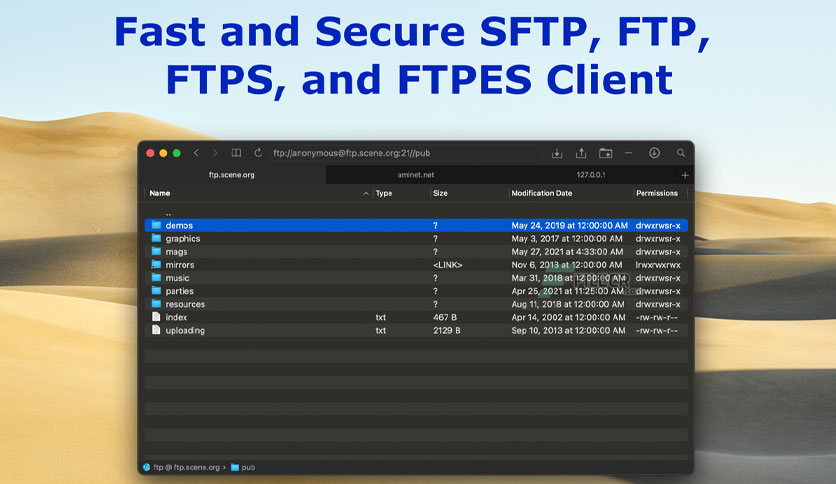Screen dimensions: 836x484
Task: Sort by the Modification Date column header
Action: [x=542, y=193]
